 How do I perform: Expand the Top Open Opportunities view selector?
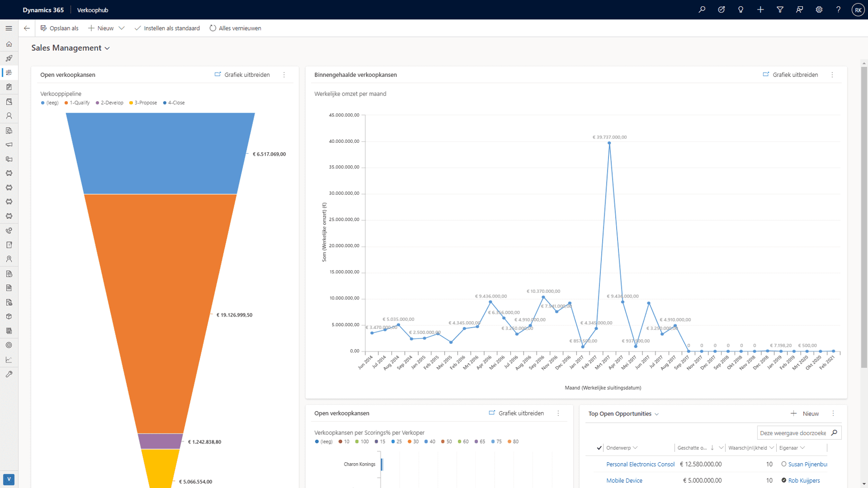pyautogui.click(x=657, y=414)
